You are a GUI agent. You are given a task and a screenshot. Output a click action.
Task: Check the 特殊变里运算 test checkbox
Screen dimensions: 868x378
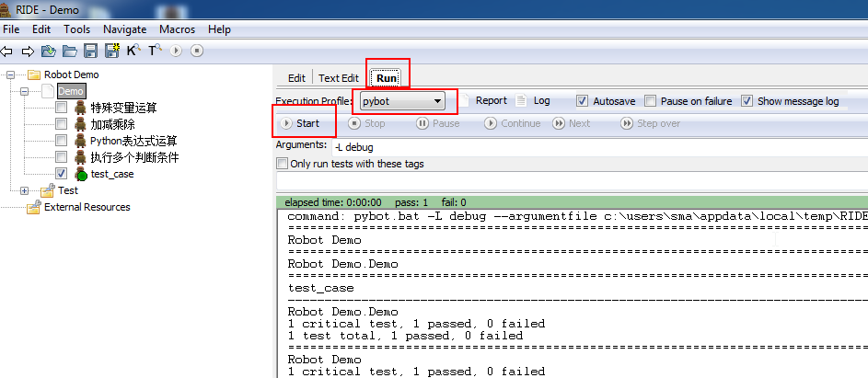tap(62, 108)
